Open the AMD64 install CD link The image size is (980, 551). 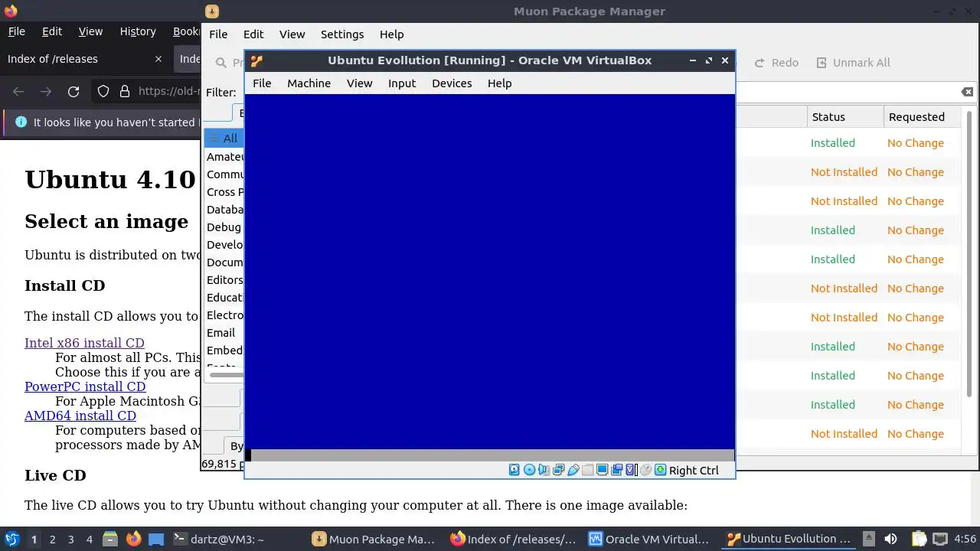pyautogui.click(x=80, y=416)
